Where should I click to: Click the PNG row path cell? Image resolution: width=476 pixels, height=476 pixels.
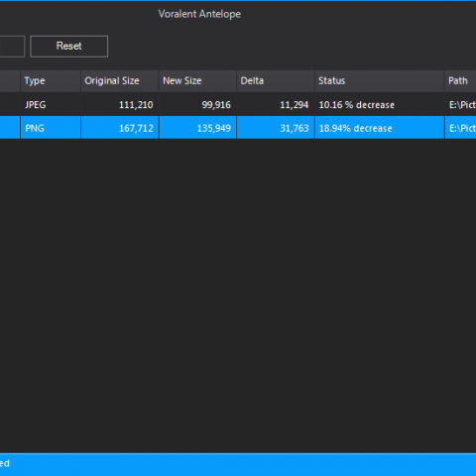(460, 128)
